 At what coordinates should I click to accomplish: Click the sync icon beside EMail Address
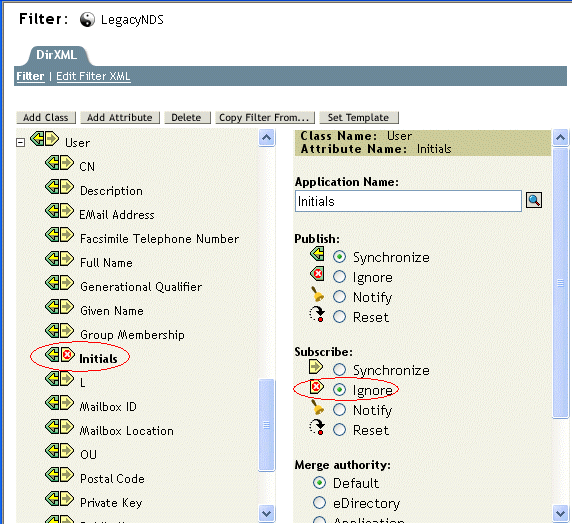[59, 211]
